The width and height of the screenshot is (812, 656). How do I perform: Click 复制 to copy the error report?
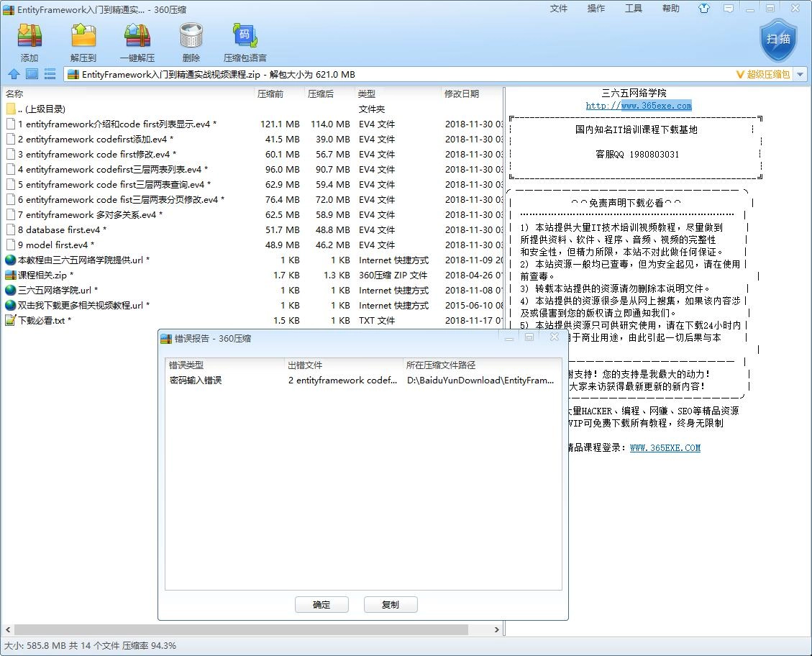(x=391, y=604)
